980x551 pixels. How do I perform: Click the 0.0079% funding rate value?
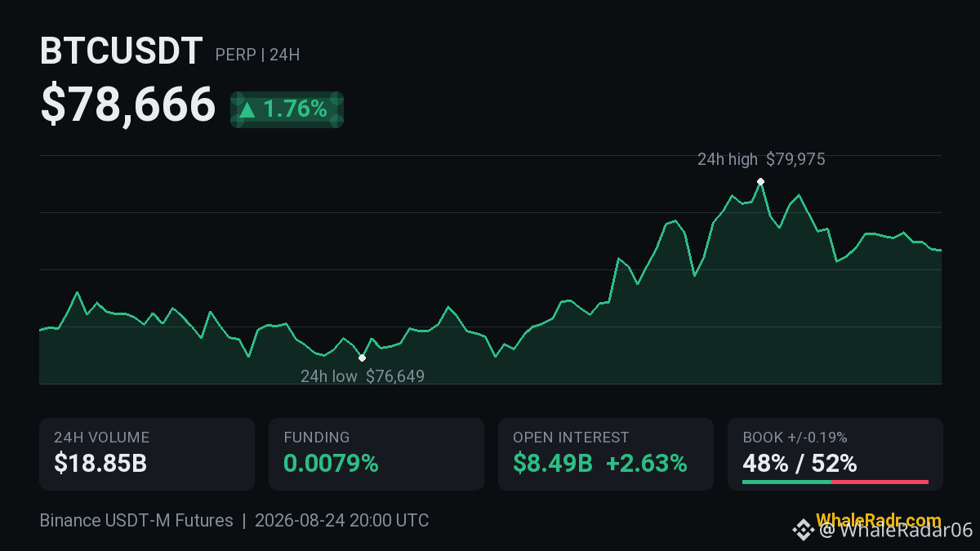coord(331,464)
